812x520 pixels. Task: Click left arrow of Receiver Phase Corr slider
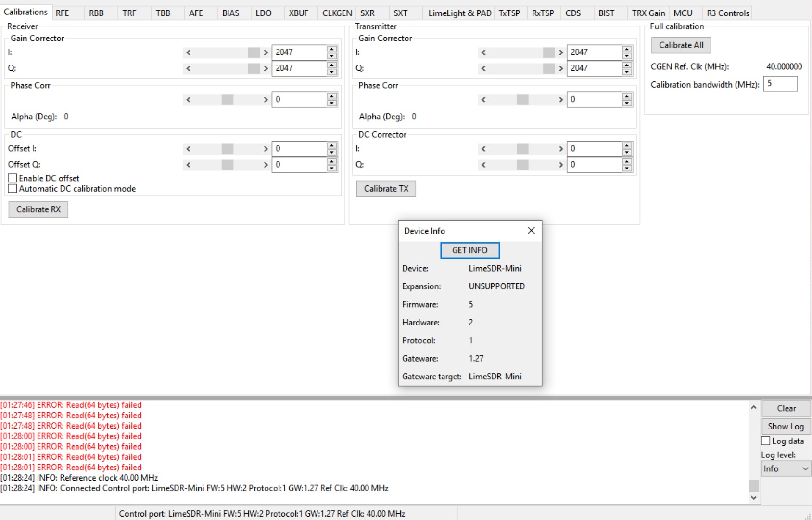click(189, 100)
